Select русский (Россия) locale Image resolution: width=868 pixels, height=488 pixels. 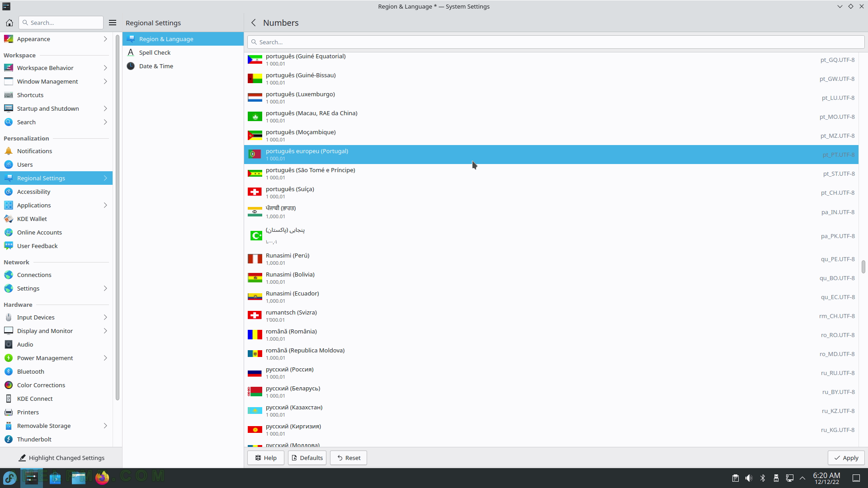[x=551, y=373]
